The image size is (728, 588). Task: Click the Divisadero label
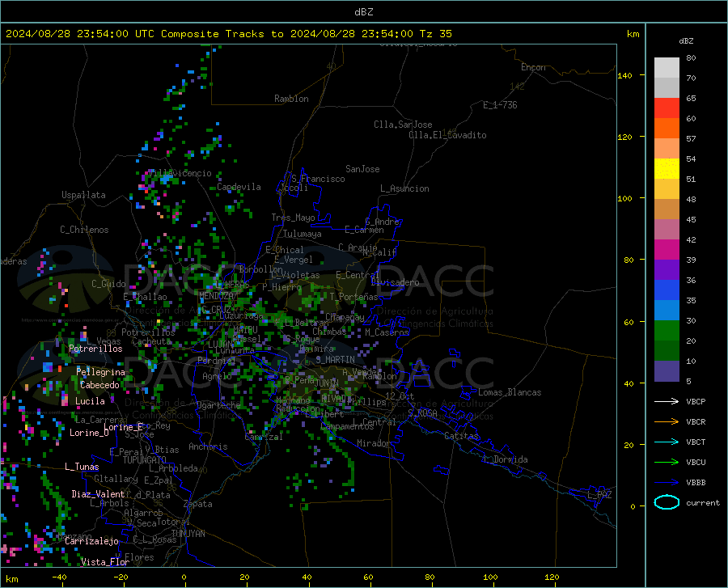tap(396, 282)
